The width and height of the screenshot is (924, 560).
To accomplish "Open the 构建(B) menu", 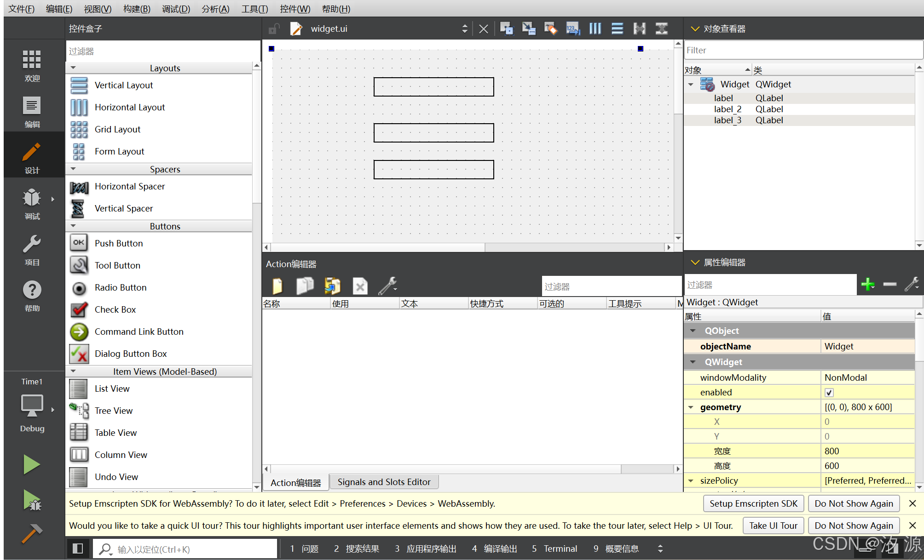I will 137,9.
